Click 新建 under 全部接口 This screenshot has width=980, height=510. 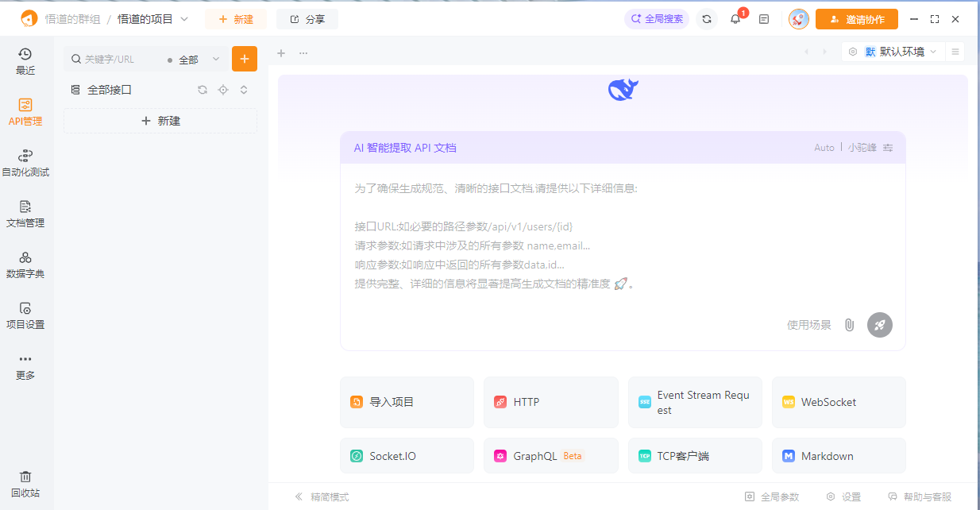pyautogui.click(x=160, y=121)
